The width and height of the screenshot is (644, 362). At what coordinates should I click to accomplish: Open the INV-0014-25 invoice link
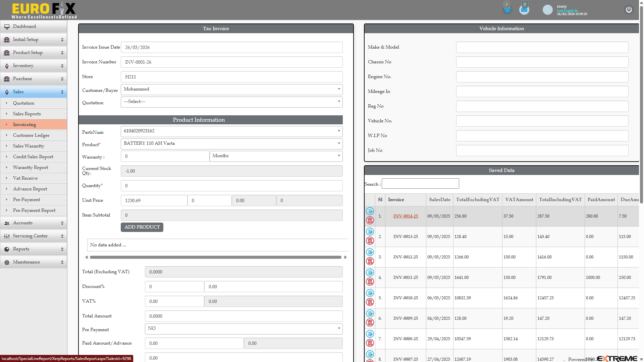406,216
